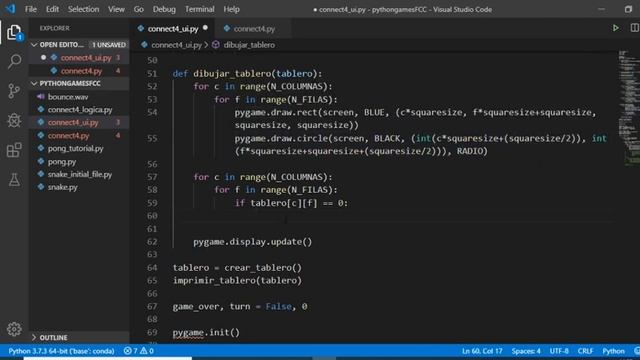Open the Debug view bug icon
This screenshot has height=360, width=640.
click(14, 120)
